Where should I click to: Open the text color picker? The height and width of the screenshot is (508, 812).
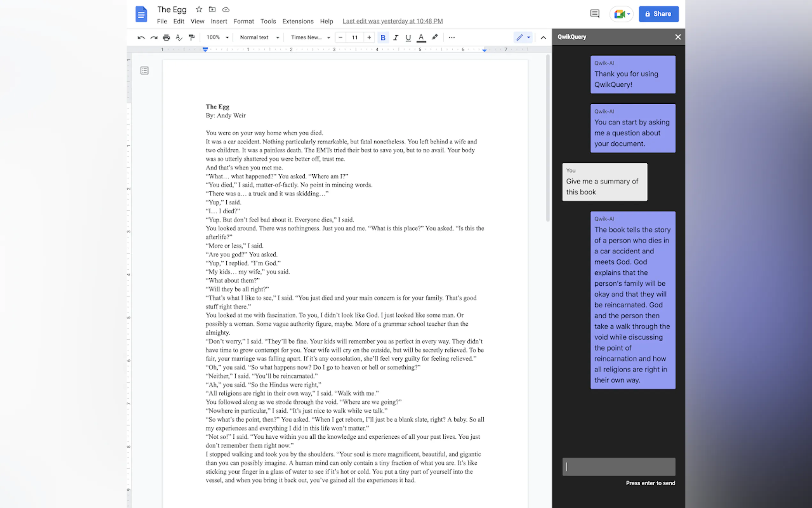pos(421,37)
